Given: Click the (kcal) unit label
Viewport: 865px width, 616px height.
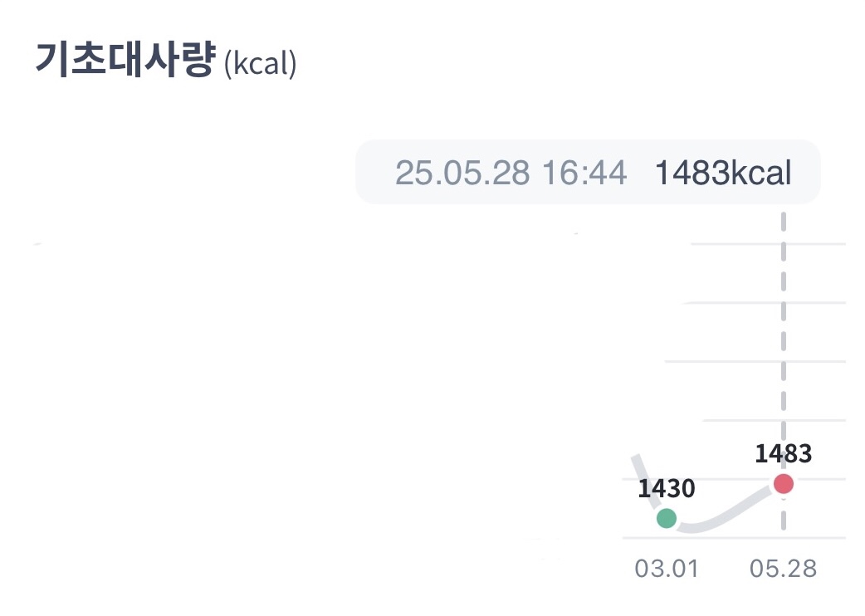Looking at the screenshot, I should pos(260,65).
